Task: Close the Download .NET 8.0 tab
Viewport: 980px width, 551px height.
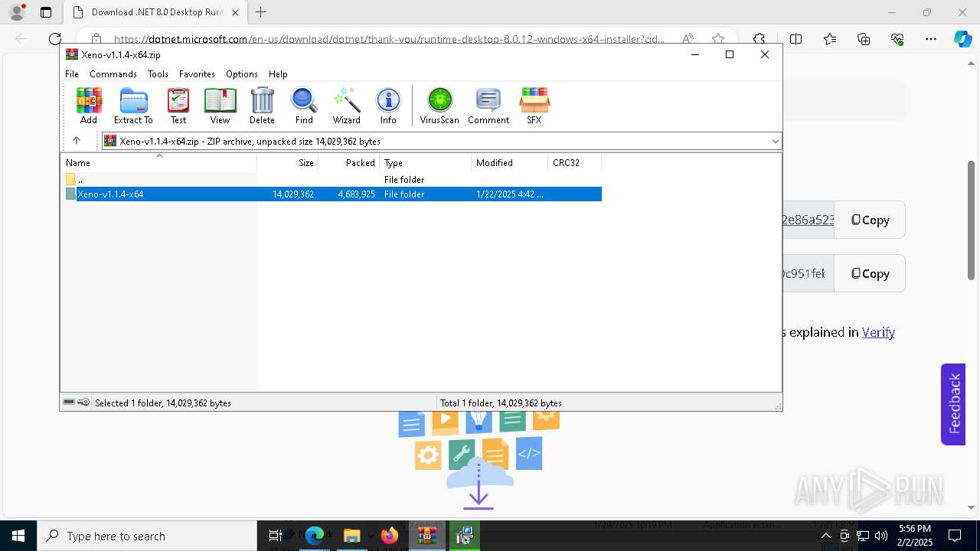Action: point(235,12)
